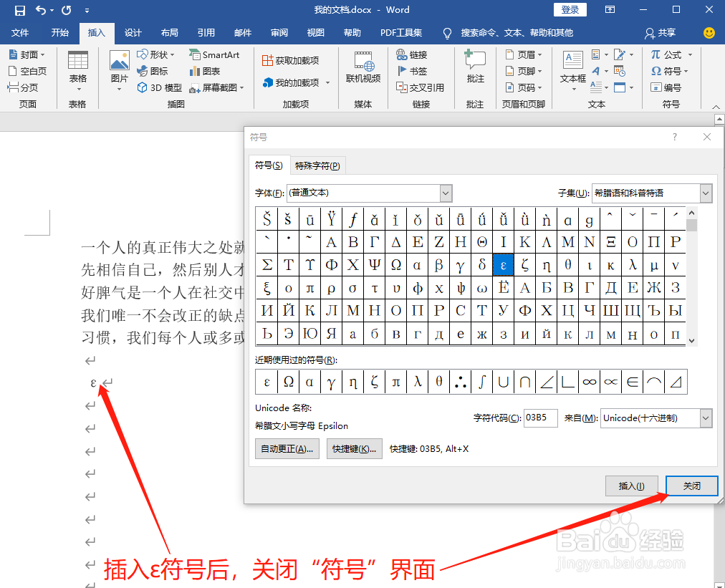Select the highlighted epsilon ε cell

pyautogui.click(x=503, y=265)
